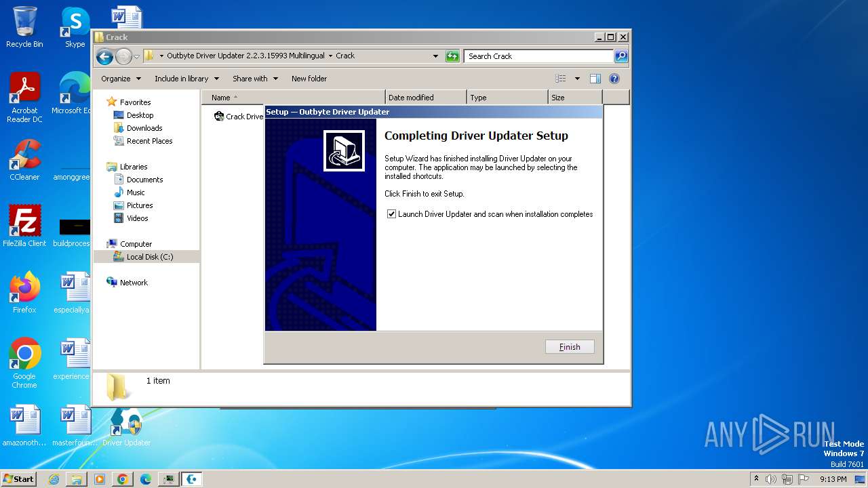Viewport: 868px width, 488px height.
Task: Open Skype desktop shortcut
Action: (75, 27)
